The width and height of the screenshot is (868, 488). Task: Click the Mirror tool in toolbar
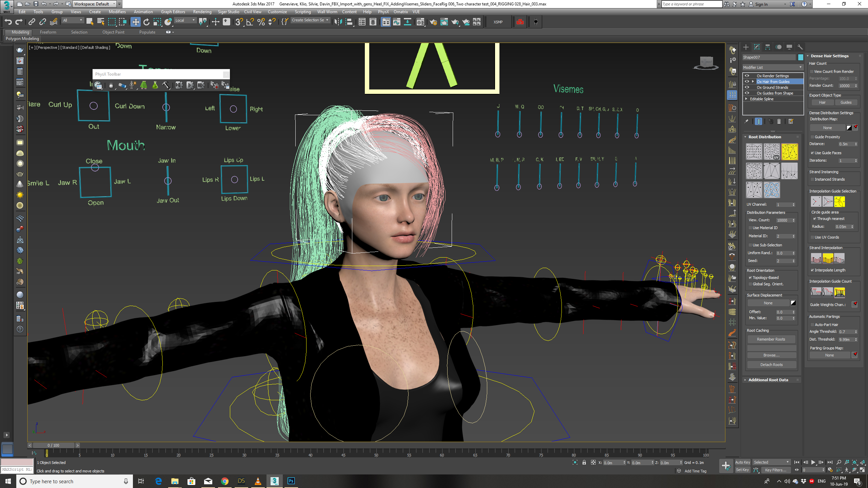(x=338, y=22)
